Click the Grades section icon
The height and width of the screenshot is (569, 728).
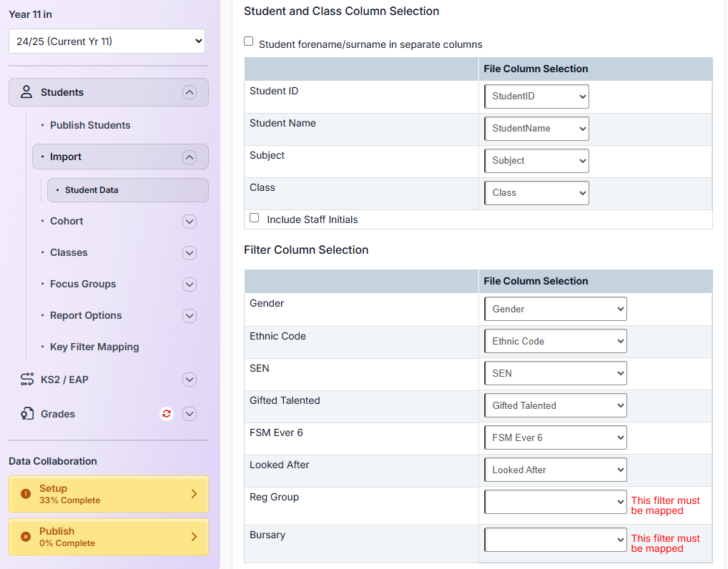click(x=27, y=414)
